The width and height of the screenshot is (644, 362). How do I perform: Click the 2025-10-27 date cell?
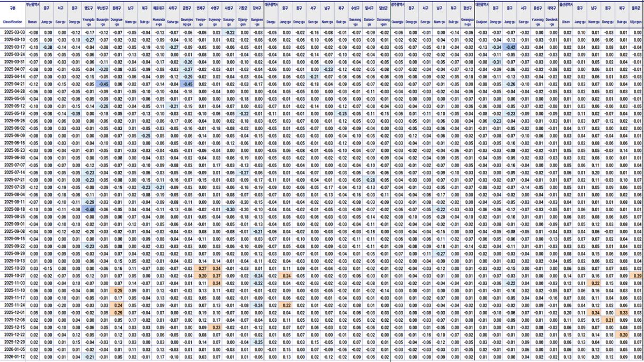coord(13,275)
